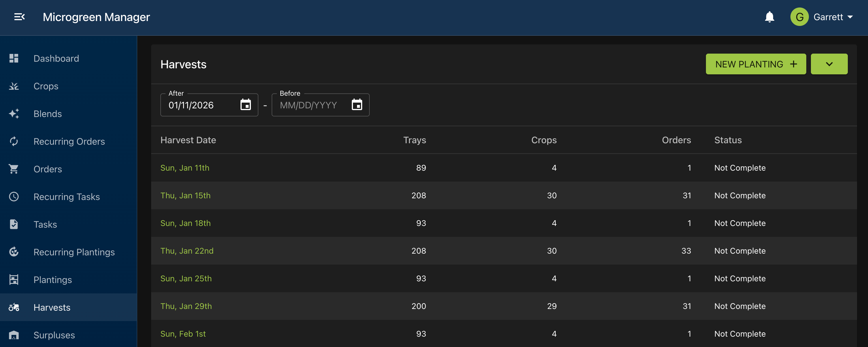Open the Crops menu item
868x347 pixels.
[68, 86]
